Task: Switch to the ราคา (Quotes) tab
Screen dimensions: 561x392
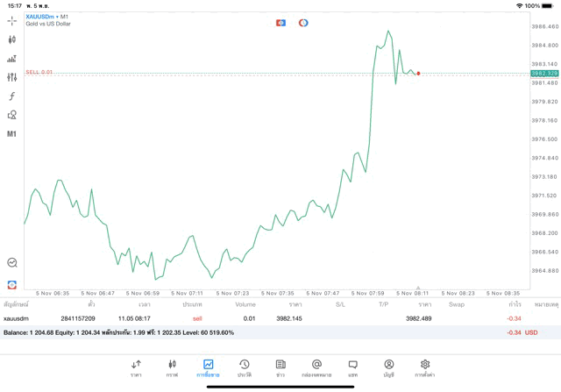Action: tap(136, 367)
